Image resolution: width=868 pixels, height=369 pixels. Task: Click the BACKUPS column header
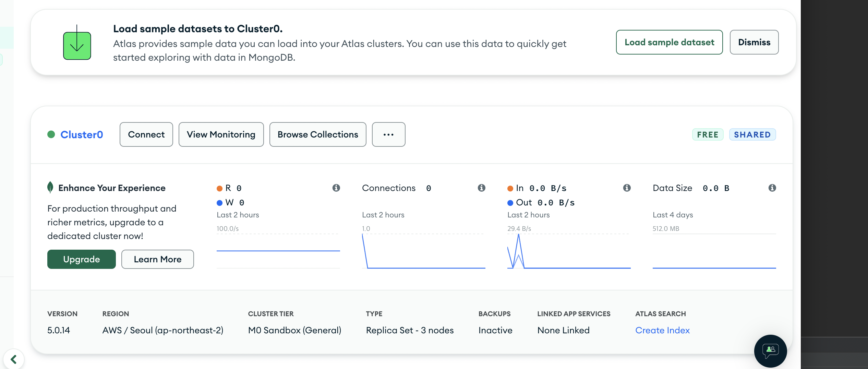point(494,314)
